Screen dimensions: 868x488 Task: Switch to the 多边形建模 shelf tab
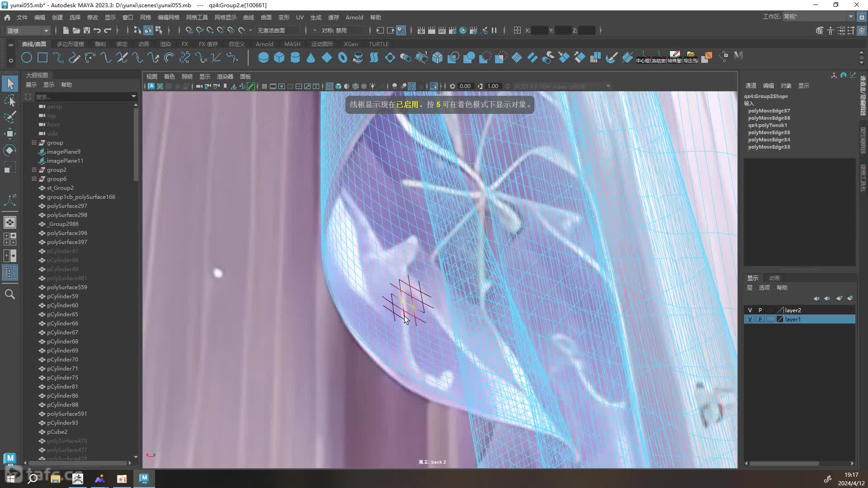(71, 44)
